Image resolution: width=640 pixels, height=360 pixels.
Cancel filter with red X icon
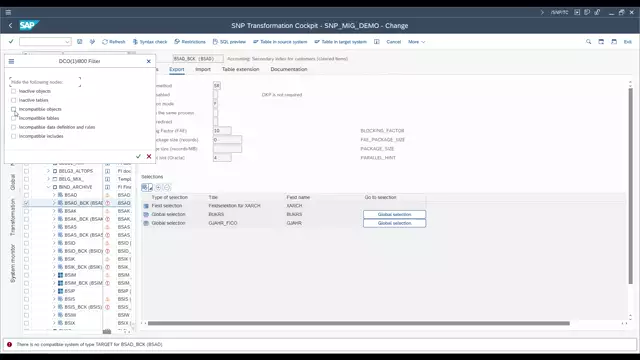click(149, 156)
